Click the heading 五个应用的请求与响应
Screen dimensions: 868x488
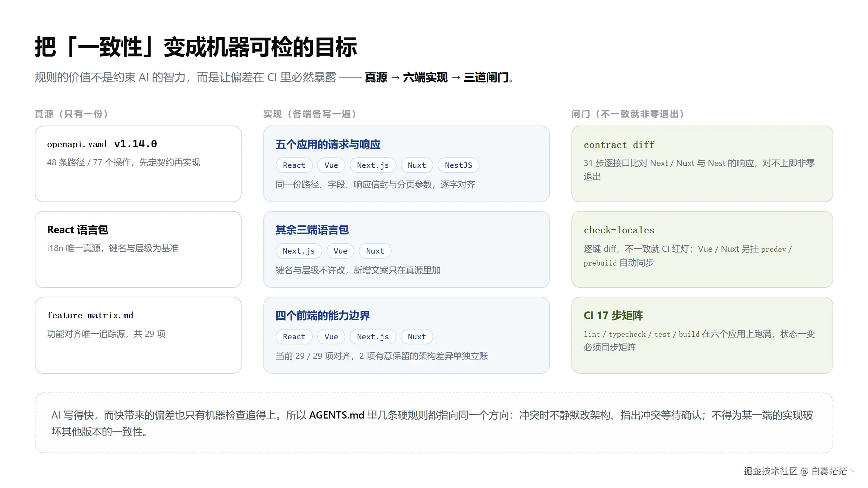[328, 144]
